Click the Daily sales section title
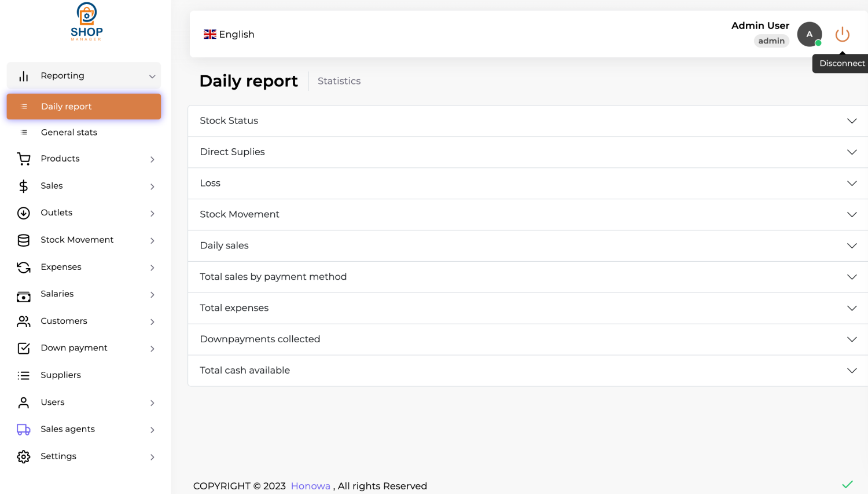868x494 pixels. 224,246
